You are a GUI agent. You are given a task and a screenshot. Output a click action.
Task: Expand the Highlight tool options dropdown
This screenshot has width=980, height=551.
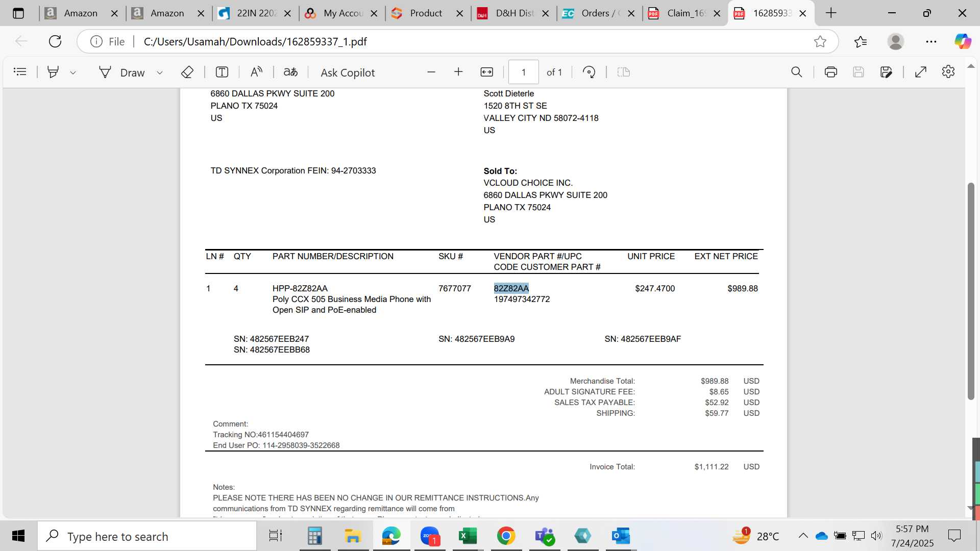[73, 72]
